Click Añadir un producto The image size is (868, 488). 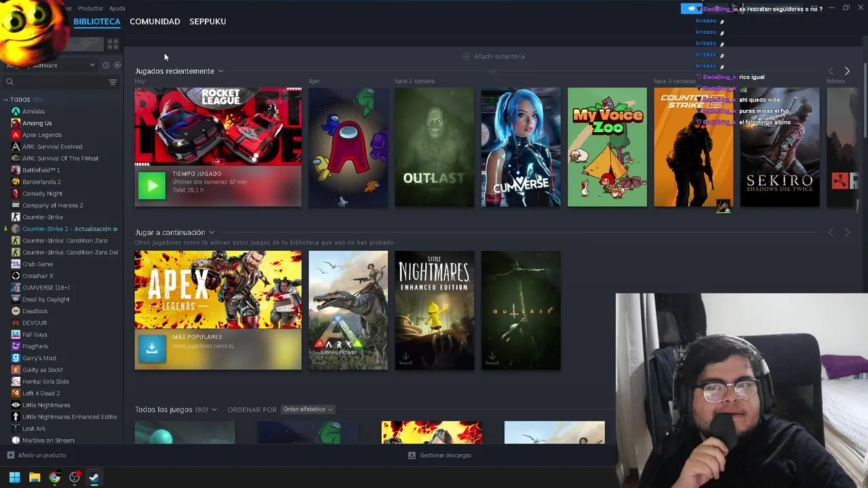tap(37, 455)
